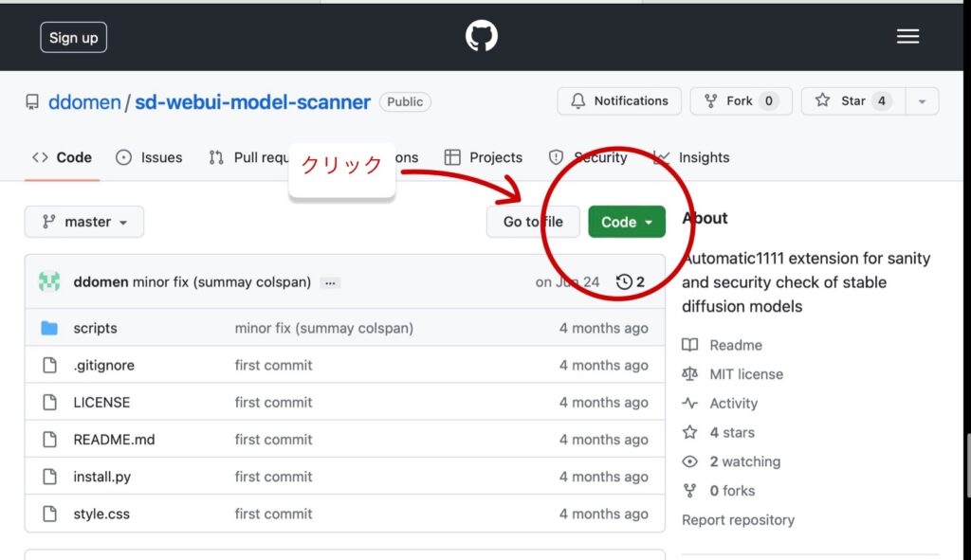
Task: Open the ddomen owner profile link
Action: (84, 102)
